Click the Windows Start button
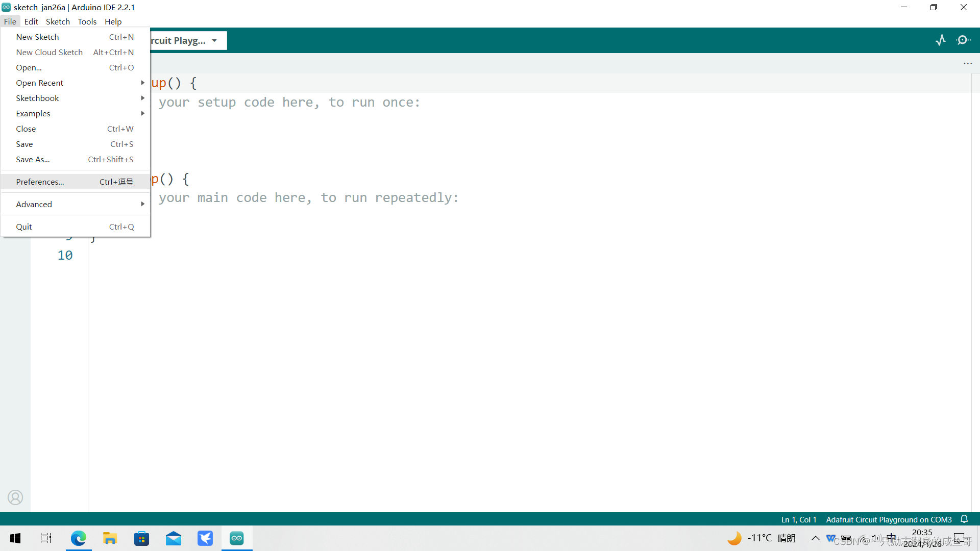This screenshot has height=551, width=980. (15, 538)
